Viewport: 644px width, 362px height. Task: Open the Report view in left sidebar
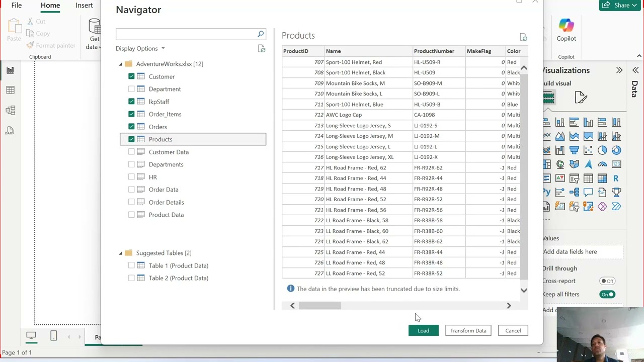(10, 70)
